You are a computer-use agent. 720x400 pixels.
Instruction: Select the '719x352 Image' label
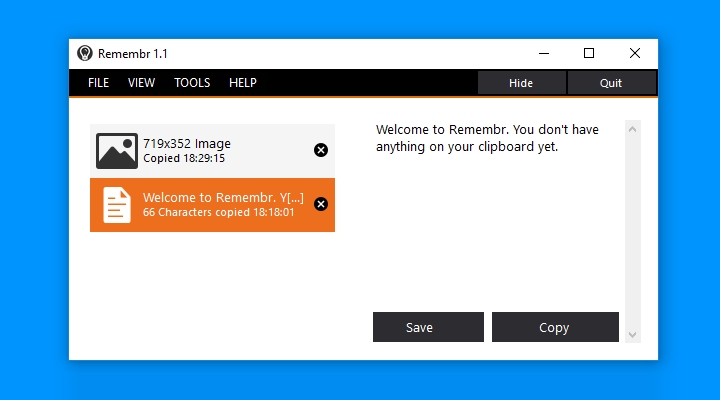(187, 144)
